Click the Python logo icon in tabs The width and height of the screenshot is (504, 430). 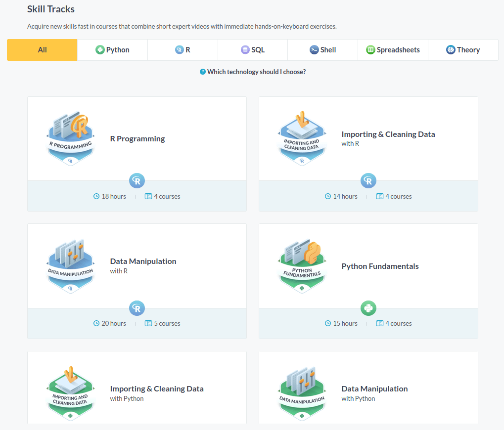pyautogui.click(x=100, y=50)
